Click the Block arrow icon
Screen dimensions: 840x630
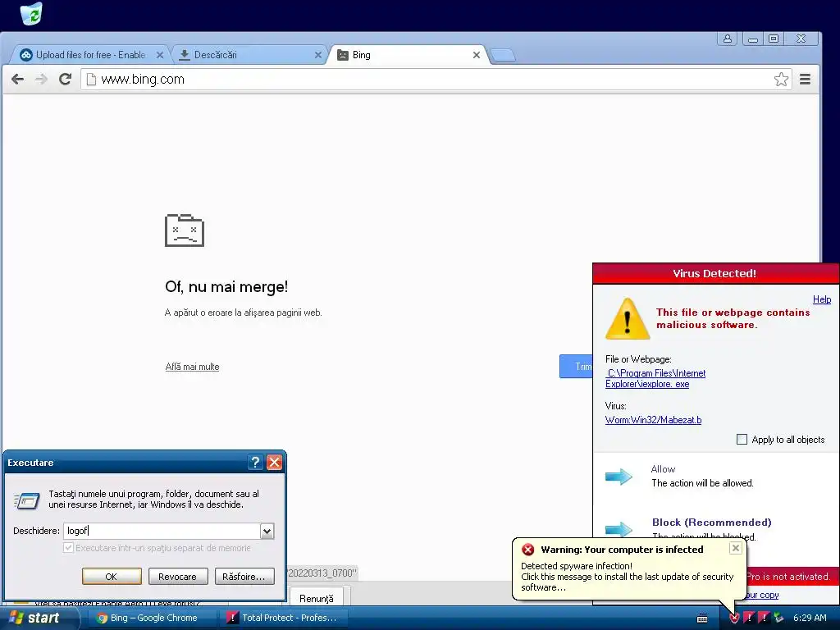click(619, 529)
